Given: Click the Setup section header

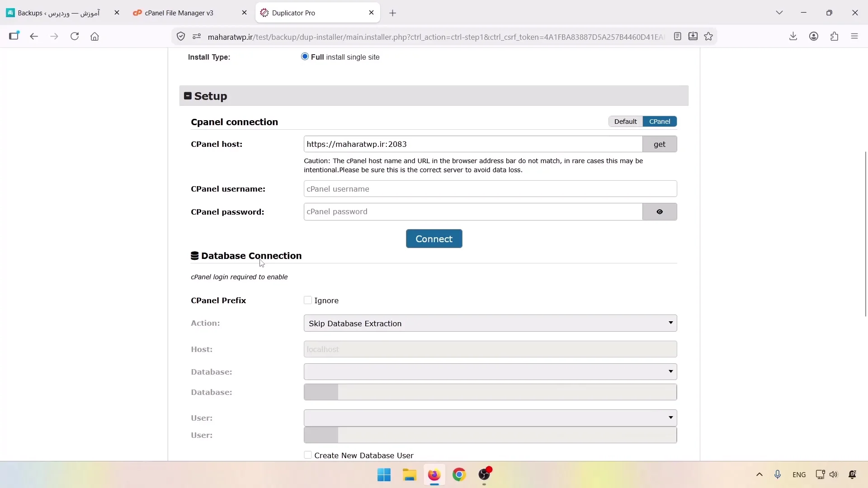Looking at the screenshot, I should (x=434, y=96).
